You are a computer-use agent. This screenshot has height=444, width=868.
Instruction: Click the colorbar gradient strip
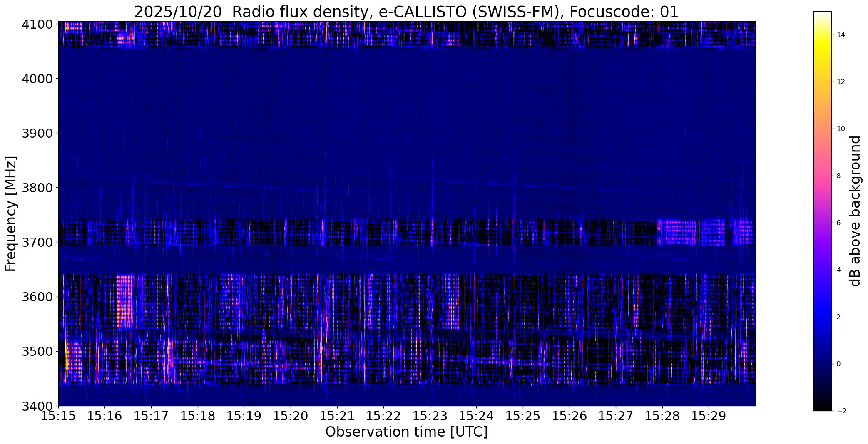(822, 211)
